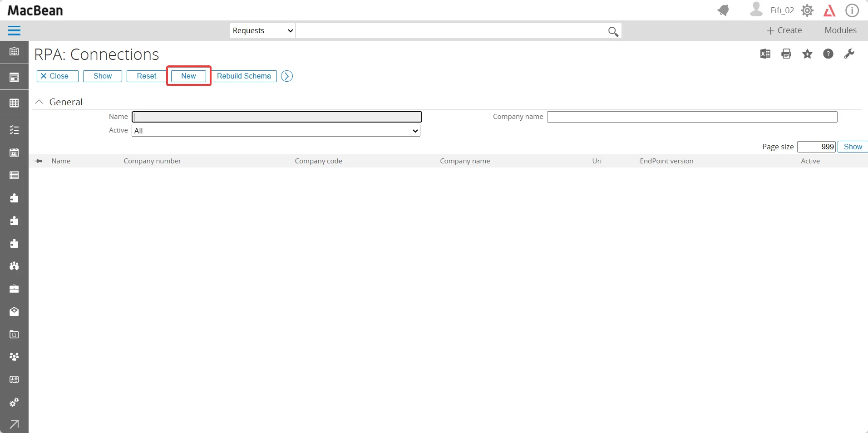Click Show next to Page size
The image size is (868, 433).
tap(853, 147)
